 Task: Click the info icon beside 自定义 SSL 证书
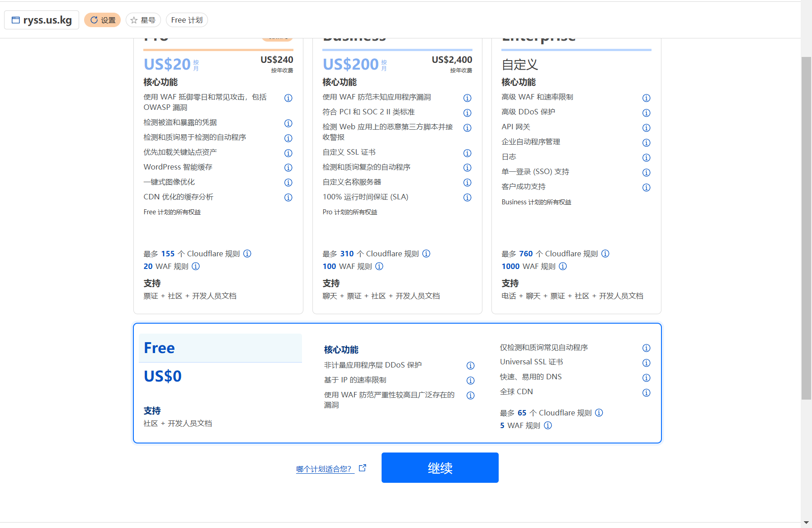click(467, 153)
